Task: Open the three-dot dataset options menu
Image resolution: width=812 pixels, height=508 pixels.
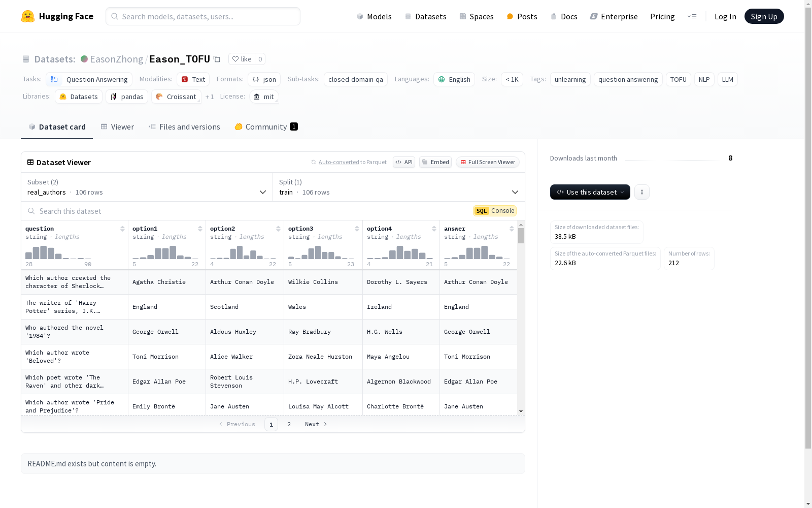Action: (x=642, y=192)
